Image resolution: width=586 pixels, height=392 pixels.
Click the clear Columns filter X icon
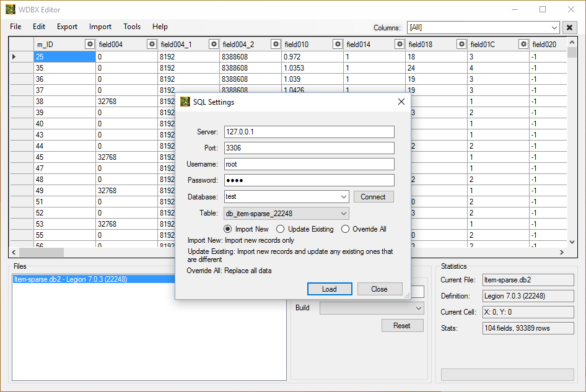click(569, 27)
